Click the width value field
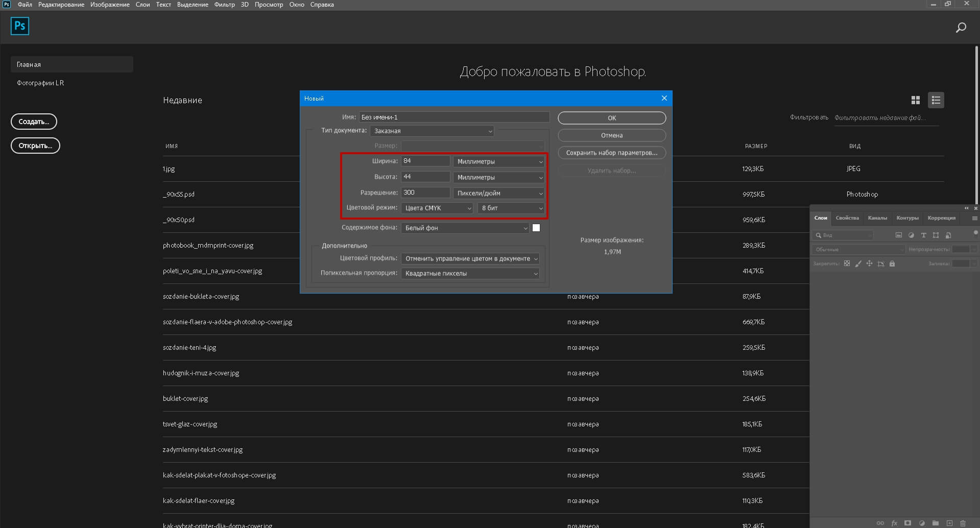 pyautogui.click(x=425, y=161)
